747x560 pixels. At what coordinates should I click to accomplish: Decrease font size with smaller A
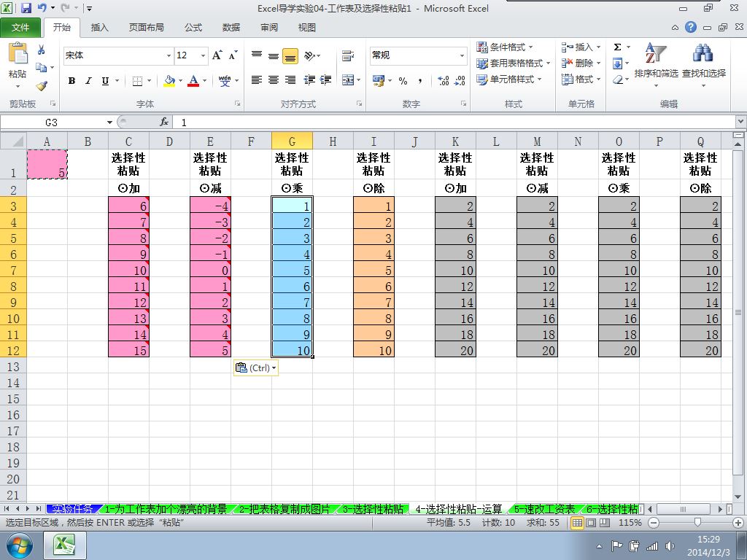tap(233, 55)
